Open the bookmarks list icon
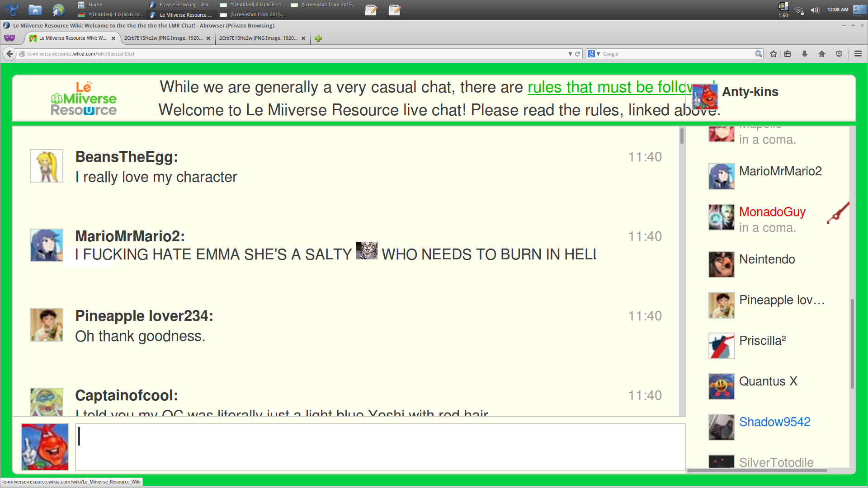This screenshot has height=488, width=868. point(788,54)
